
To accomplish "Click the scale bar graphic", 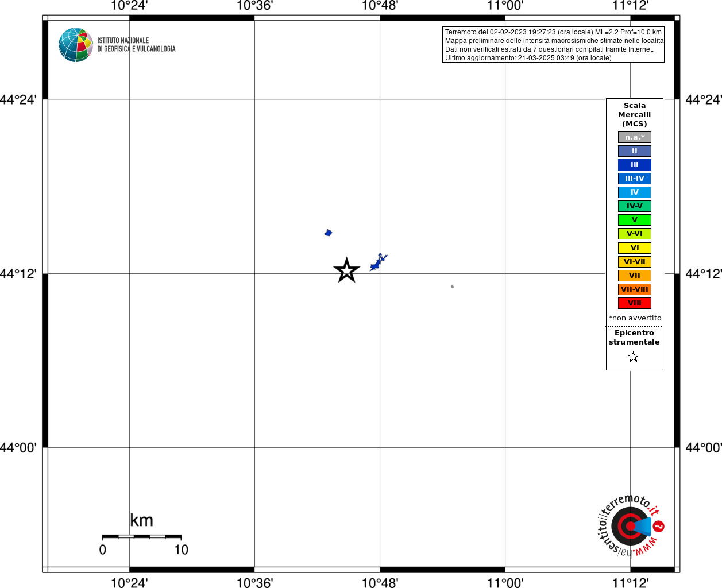I will pyautogui.click(x=142, y=537).
